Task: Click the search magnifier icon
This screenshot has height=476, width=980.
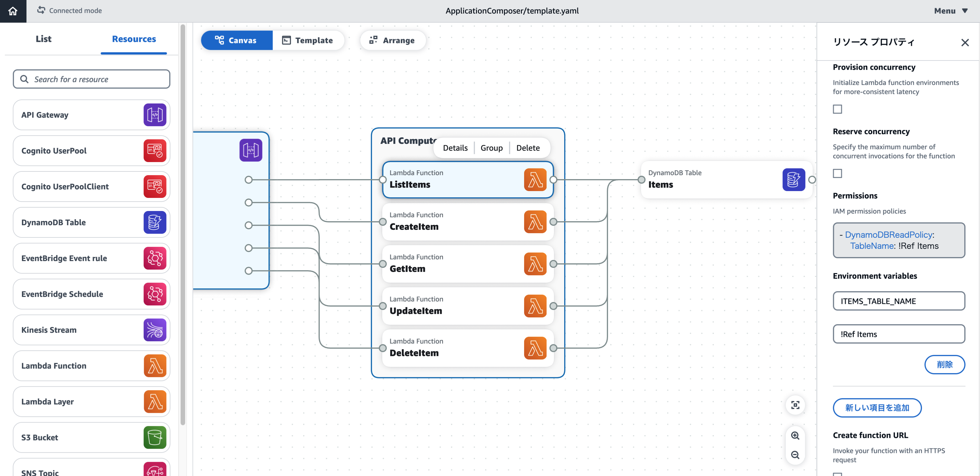Action: click(24, 79)
